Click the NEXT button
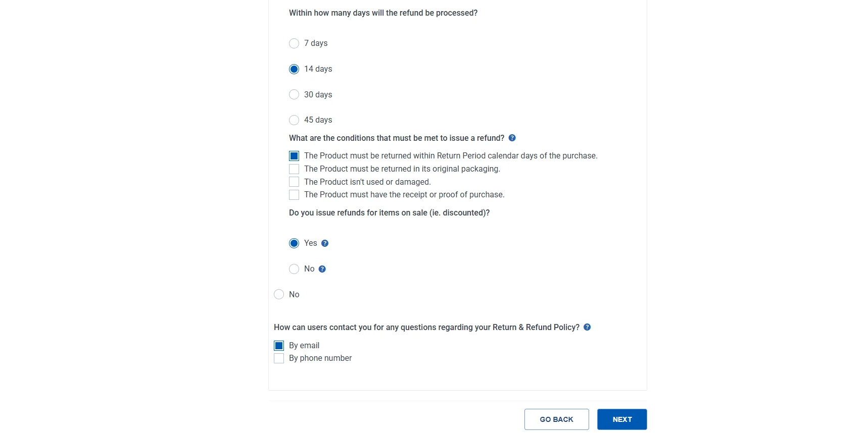This screenshot has width=868, height=433. 622,419
